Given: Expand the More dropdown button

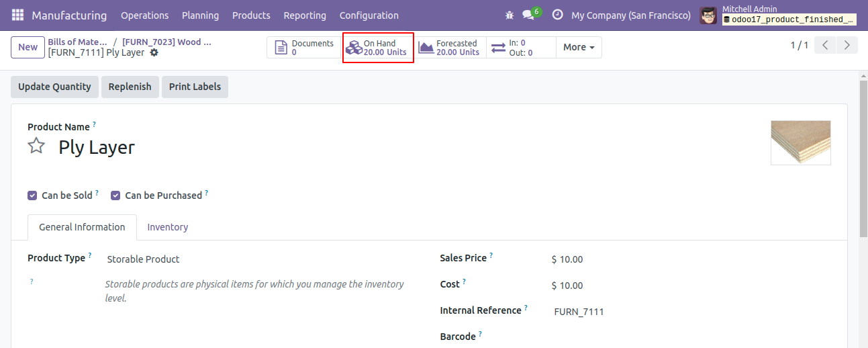Looking at the screenshot, I should pos(579,47).
